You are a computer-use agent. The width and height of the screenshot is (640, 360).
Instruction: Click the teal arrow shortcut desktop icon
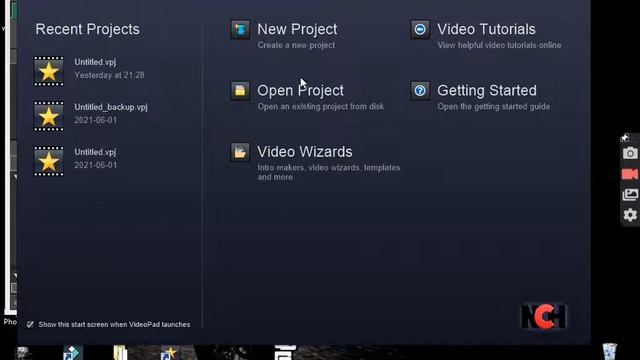click(x=72, y=353)
